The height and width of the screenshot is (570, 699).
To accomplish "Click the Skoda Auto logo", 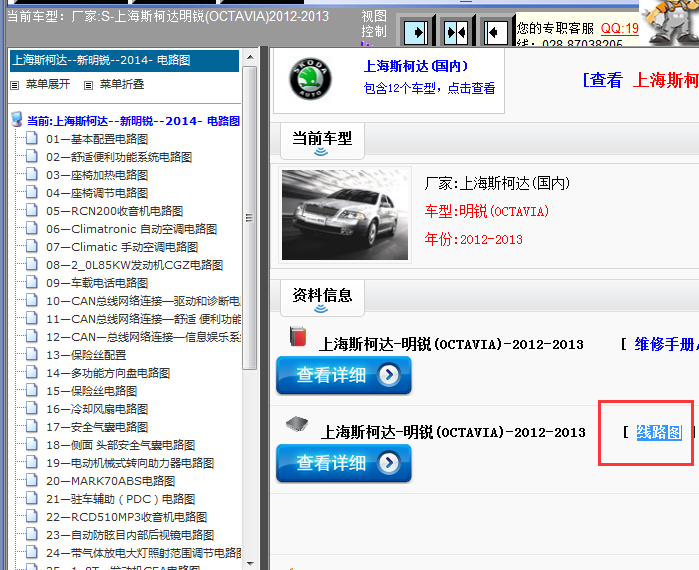I will (x=310, y=79).
